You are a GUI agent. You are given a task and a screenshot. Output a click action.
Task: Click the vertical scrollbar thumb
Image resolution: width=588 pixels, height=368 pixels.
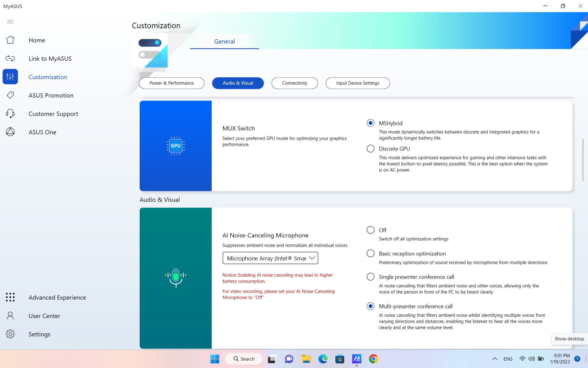click(583, 160)
